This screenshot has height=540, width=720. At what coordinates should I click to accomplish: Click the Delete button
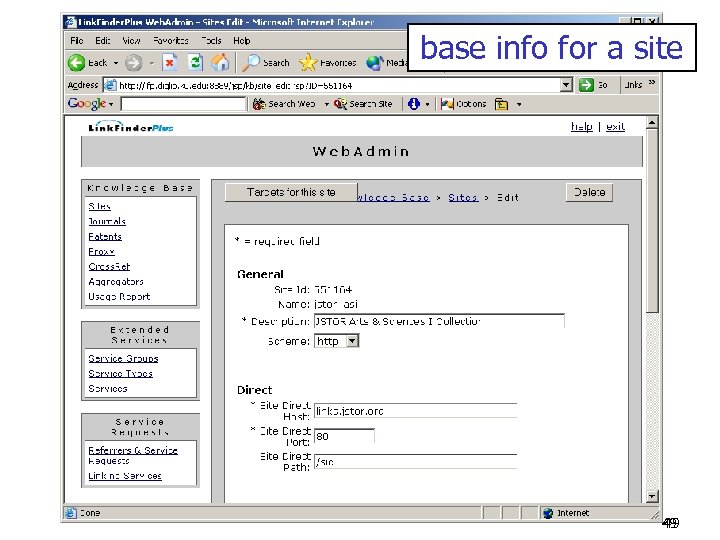589,192
